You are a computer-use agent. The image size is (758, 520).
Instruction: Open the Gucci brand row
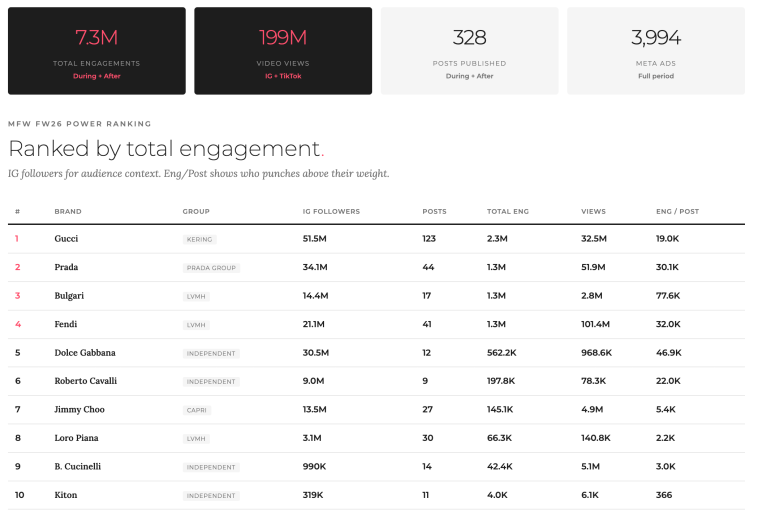[66, 239]
